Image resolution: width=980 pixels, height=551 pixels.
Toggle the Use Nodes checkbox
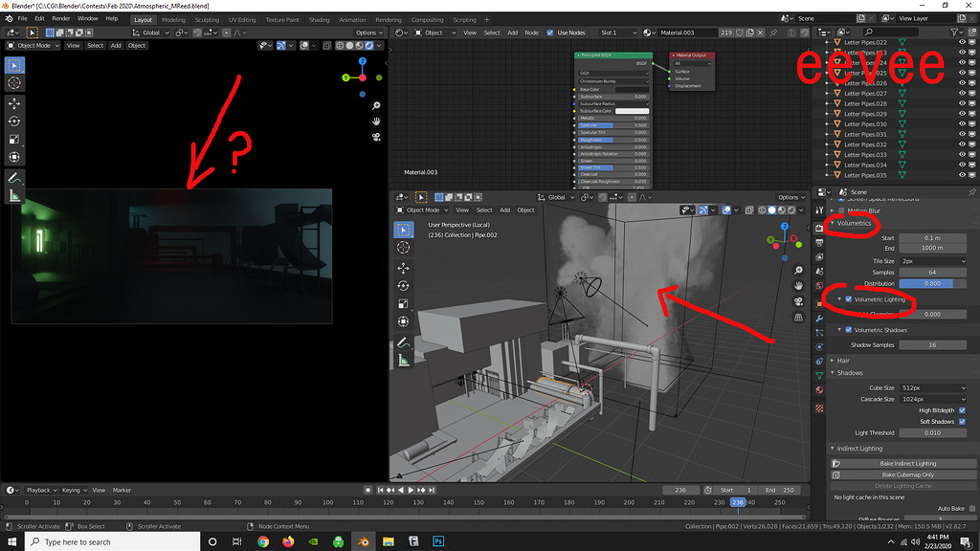click(x=550, y=33)
